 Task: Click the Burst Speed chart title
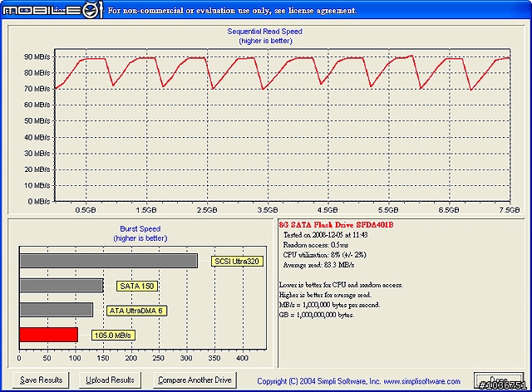coord(140,229)
